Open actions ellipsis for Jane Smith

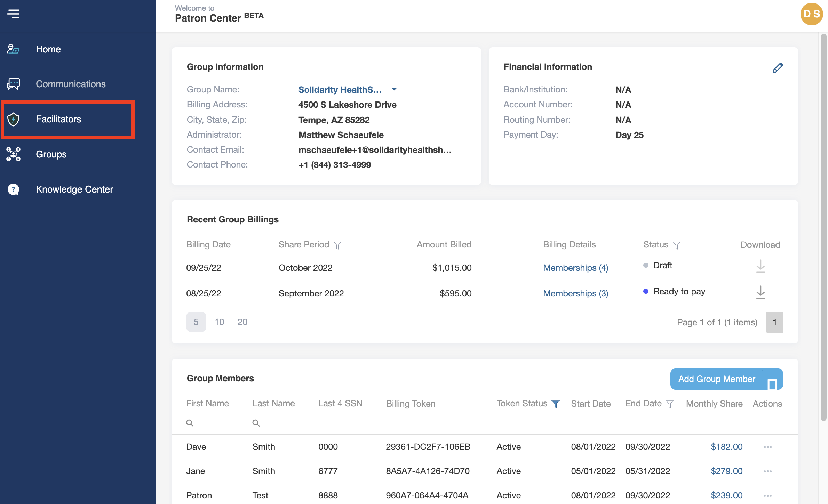(x=767, y=471)
